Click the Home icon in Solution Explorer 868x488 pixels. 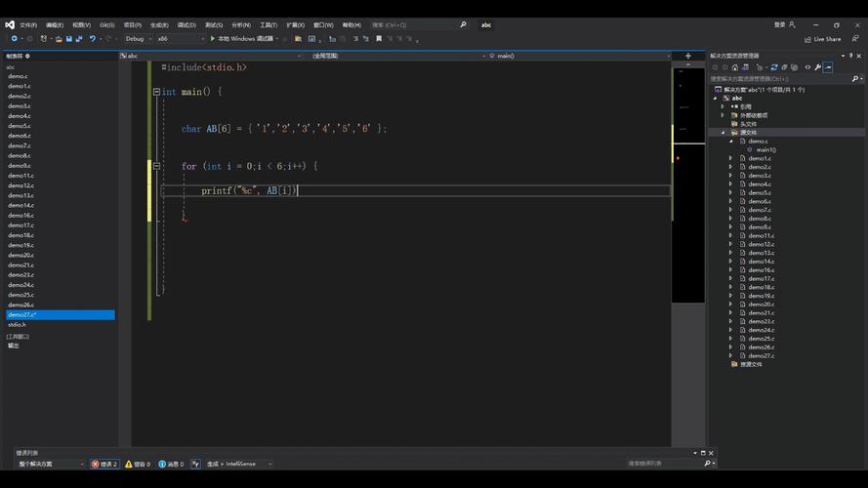point(734,67)
